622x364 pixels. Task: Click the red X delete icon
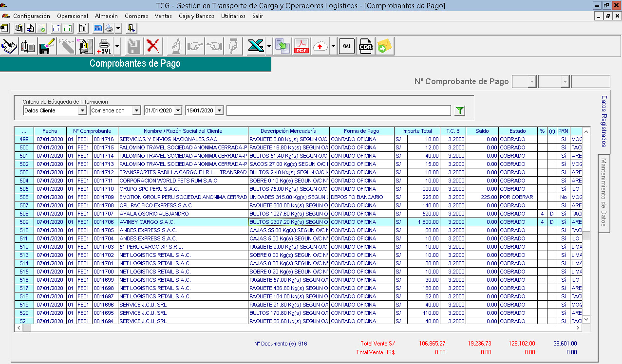pos(153,46)
